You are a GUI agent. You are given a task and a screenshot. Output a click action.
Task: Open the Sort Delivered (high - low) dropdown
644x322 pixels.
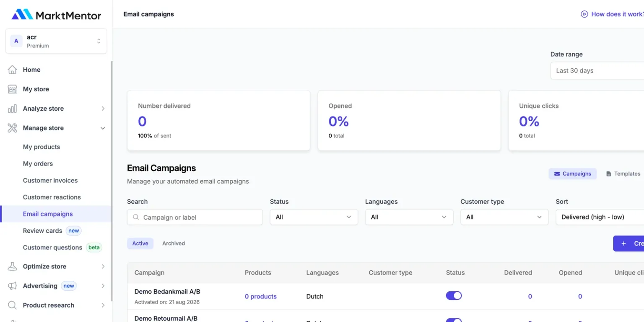(600, 217)
